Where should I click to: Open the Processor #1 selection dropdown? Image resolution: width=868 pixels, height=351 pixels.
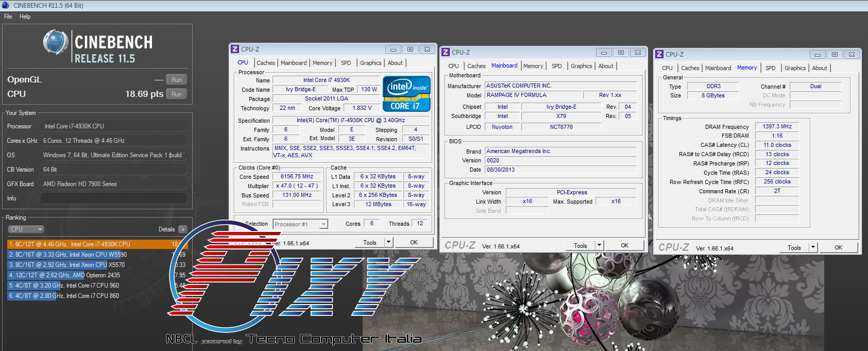tap(300, 224)
